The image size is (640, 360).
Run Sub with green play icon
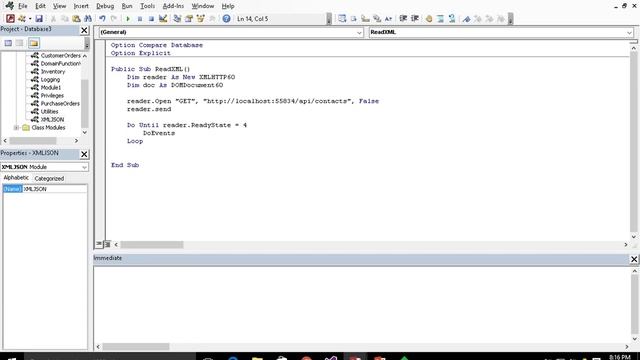click(x=128, y=19)
